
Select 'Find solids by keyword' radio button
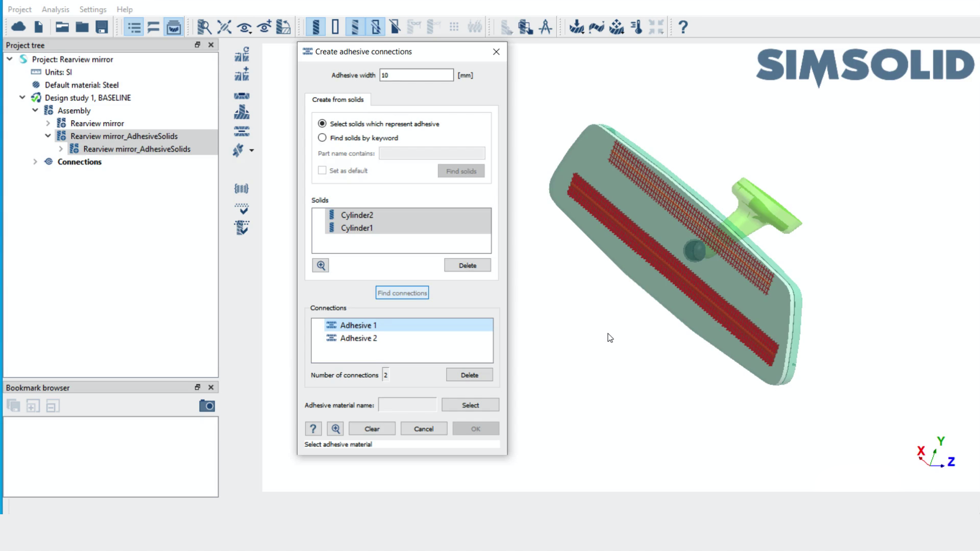pyautogui.click(x=322, y=138)
